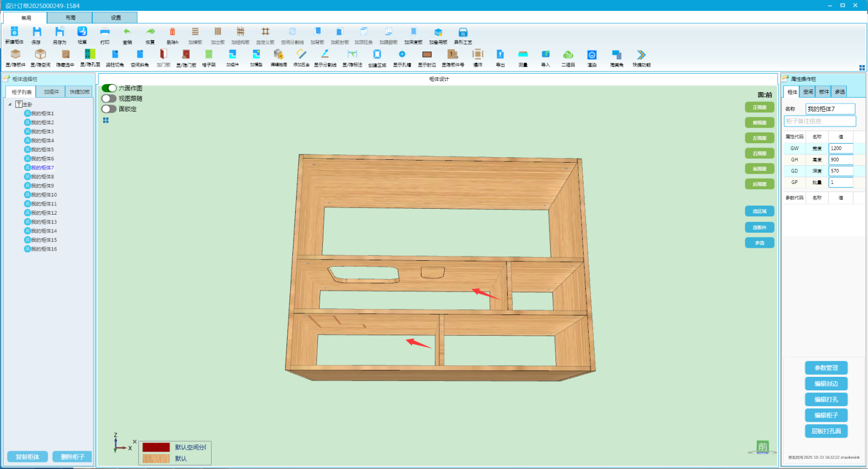Expand the 快捷功能 chevron menu

[641, 55]
